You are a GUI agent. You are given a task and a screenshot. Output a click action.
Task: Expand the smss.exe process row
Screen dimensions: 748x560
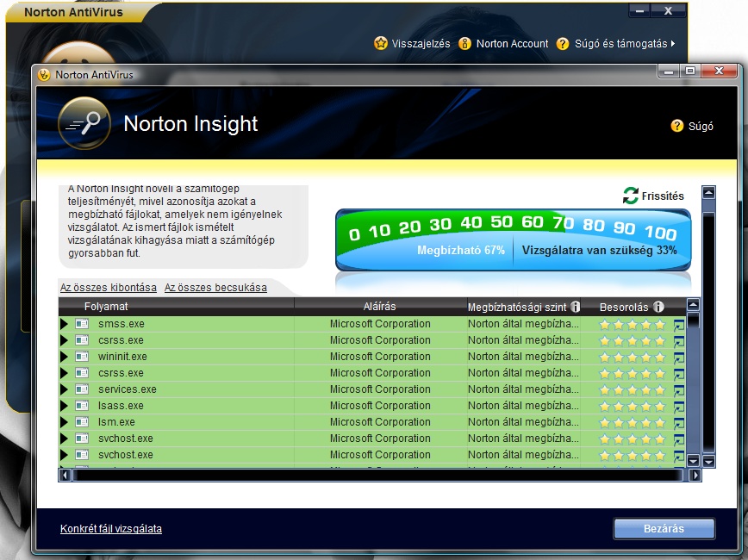pos(64,324)
